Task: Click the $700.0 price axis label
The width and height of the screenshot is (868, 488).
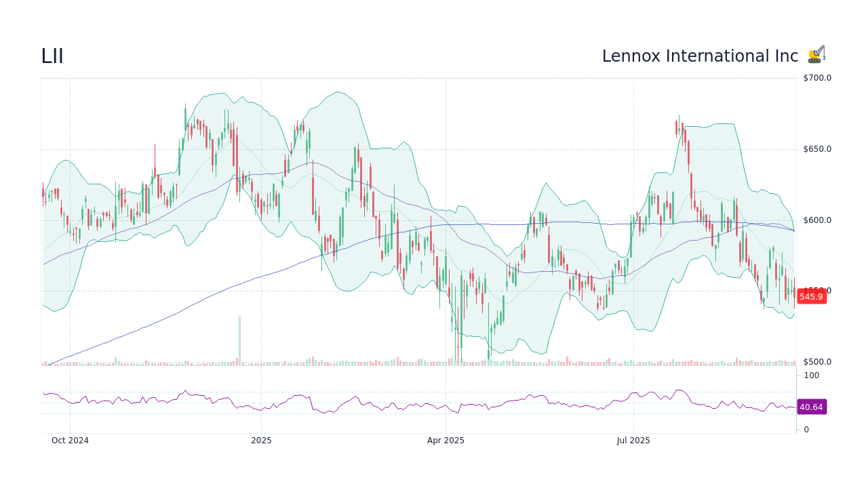Action: click(x=817, y=78)
